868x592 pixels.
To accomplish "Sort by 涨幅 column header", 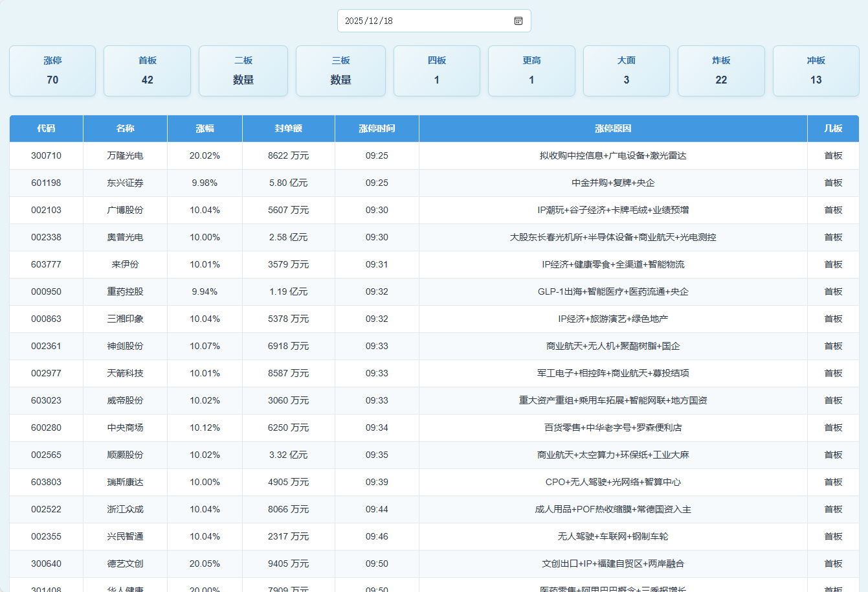I will click(x=205, y=128).
